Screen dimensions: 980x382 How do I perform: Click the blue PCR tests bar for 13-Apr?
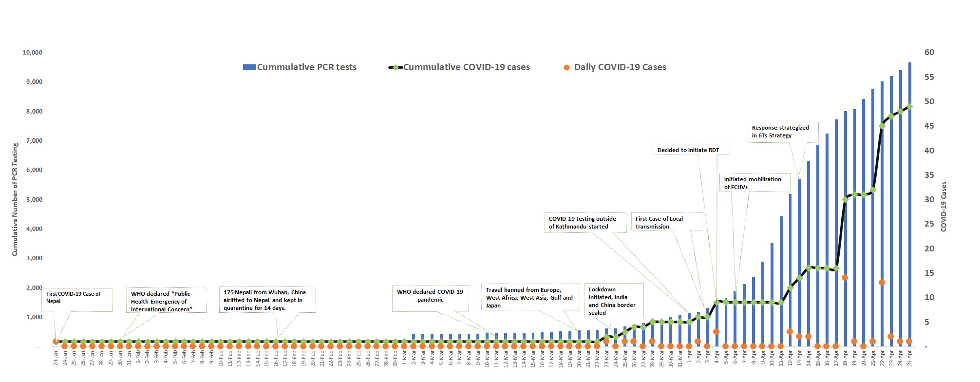coord(799,263)
